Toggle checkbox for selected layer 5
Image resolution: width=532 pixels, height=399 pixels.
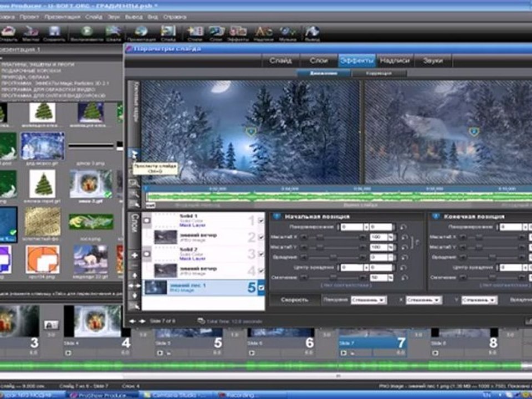261,288
